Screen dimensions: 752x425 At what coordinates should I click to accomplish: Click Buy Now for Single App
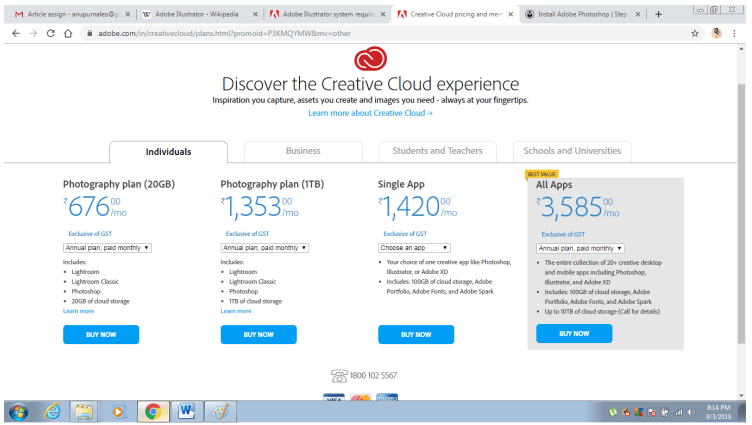coord(416,335)
